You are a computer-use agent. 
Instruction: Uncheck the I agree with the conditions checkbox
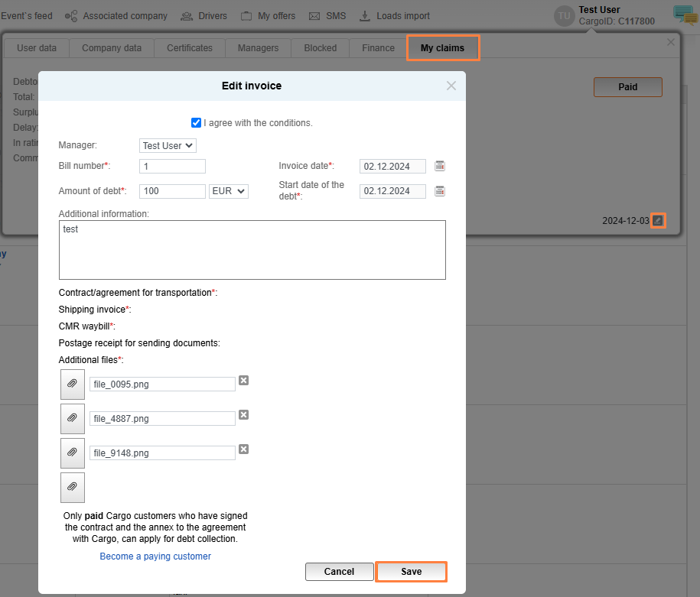197,123
